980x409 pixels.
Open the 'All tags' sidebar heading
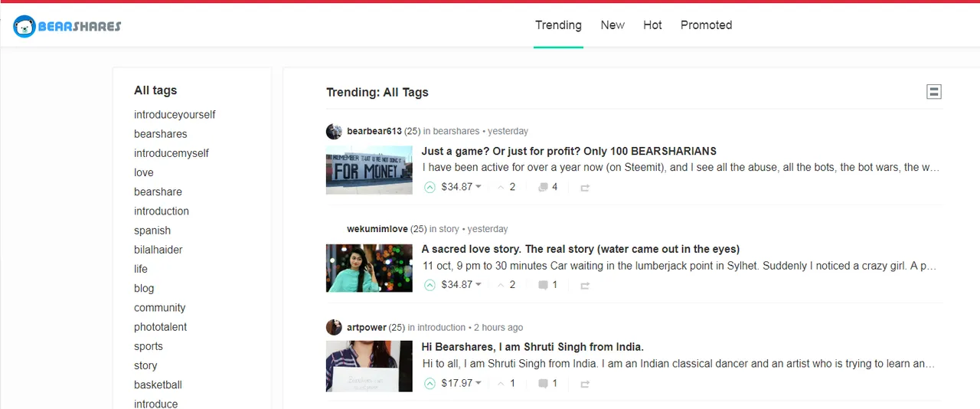pos(155,90)
